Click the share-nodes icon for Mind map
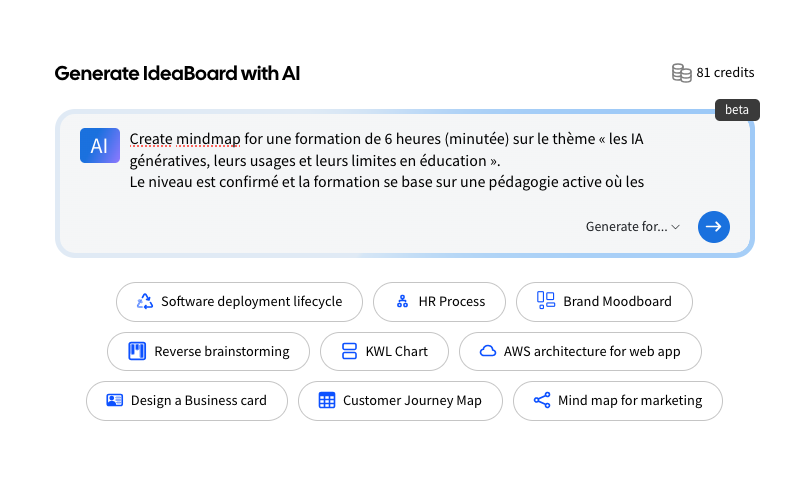The height and width of the screenshot is (495, 785). tap(542, 400)
